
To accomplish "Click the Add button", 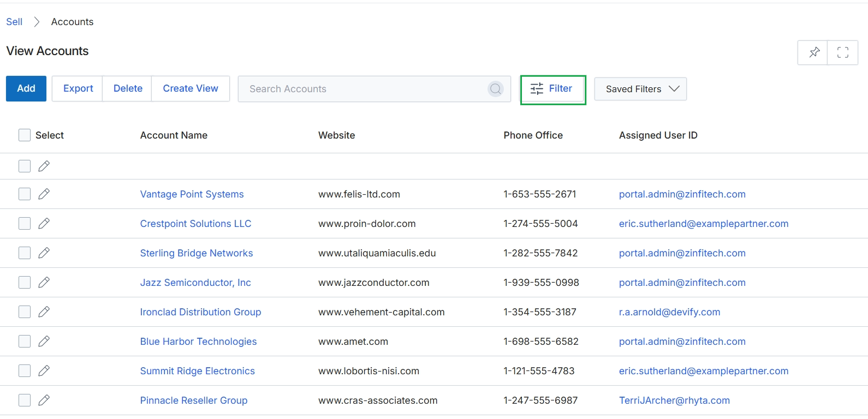I will tap(26, 88).
